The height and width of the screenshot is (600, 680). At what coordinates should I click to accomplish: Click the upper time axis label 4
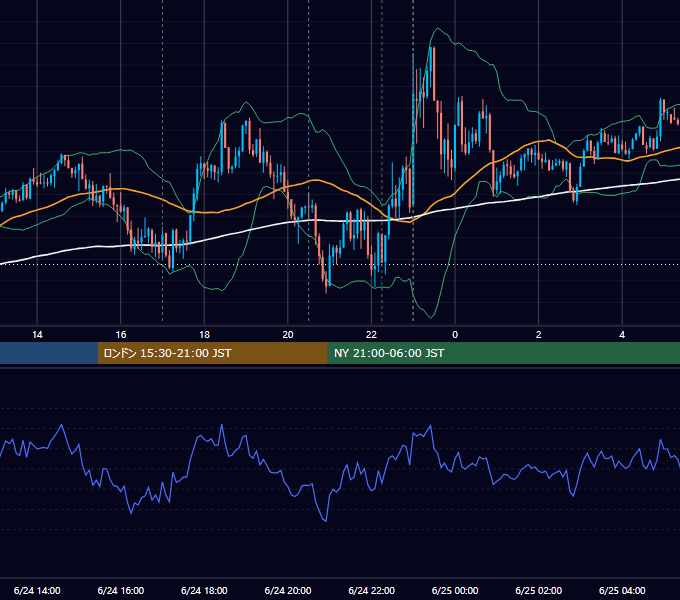pyautogui.click(x=622, y=335)
